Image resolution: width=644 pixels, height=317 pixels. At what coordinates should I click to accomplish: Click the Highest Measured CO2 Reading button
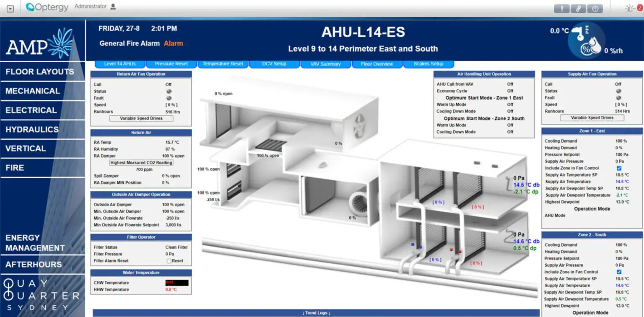pos(141,162)
